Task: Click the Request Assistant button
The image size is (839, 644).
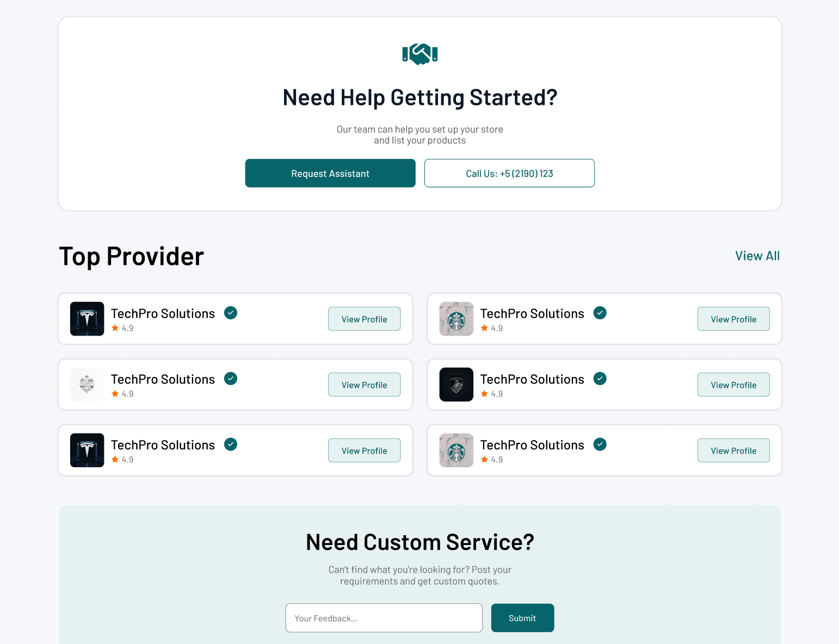Action: point(330,173)
